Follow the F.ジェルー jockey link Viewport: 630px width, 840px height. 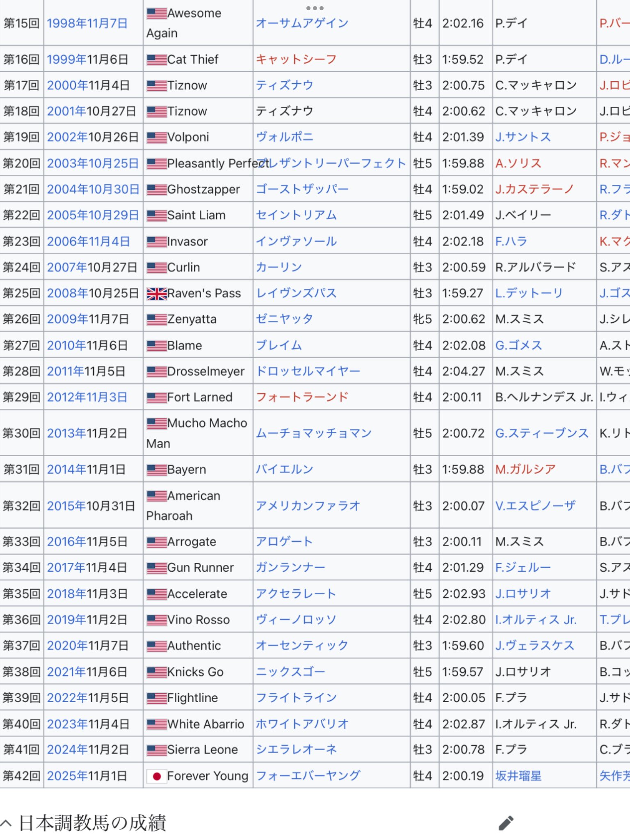(x=523, y=568)
